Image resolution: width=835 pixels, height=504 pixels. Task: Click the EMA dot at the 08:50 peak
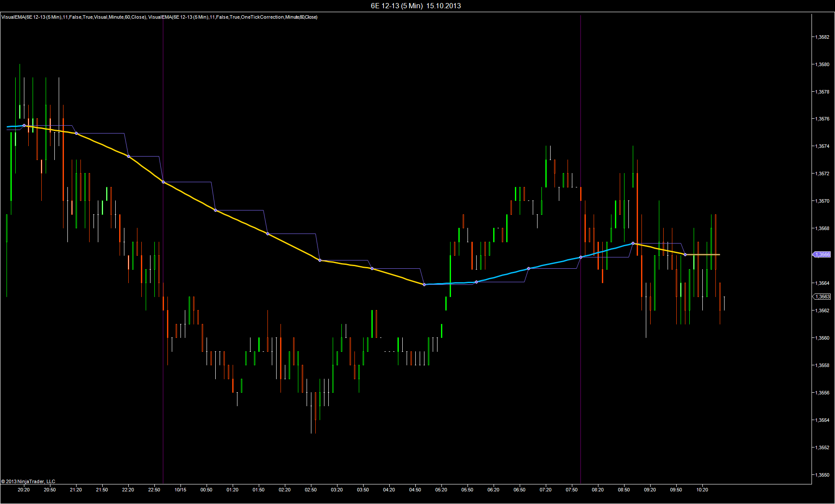(633, 243)
